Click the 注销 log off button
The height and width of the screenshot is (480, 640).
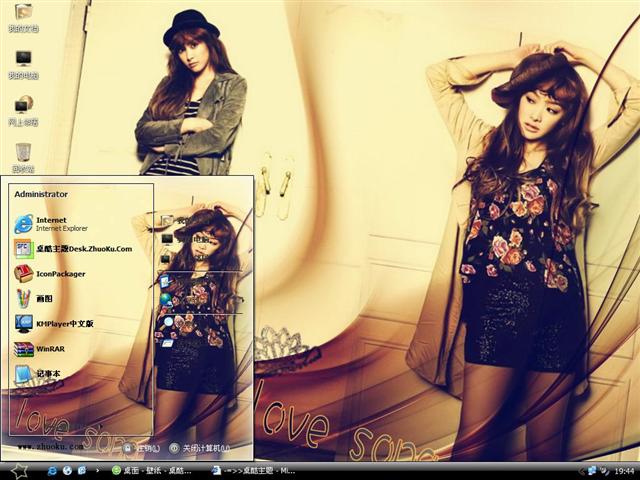142,448
